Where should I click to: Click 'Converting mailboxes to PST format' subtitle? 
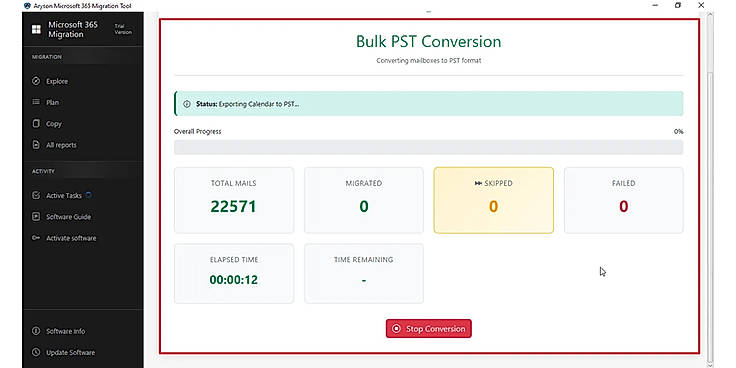point(429,61)
